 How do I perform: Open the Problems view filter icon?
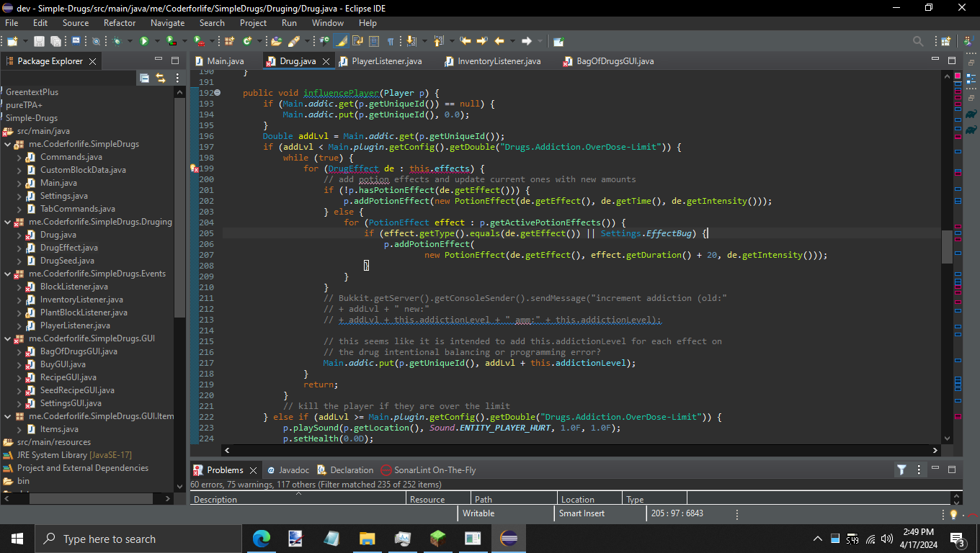(901, 470)
